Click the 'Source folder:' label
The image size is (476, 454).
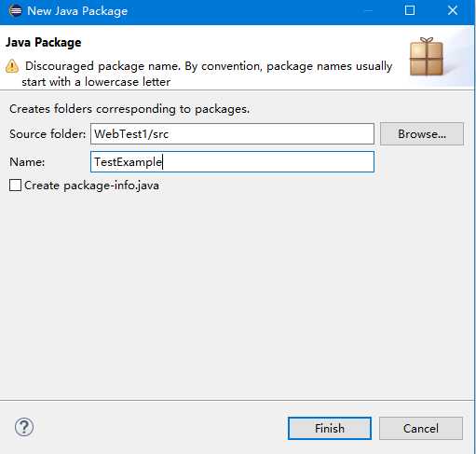[48, 134]
